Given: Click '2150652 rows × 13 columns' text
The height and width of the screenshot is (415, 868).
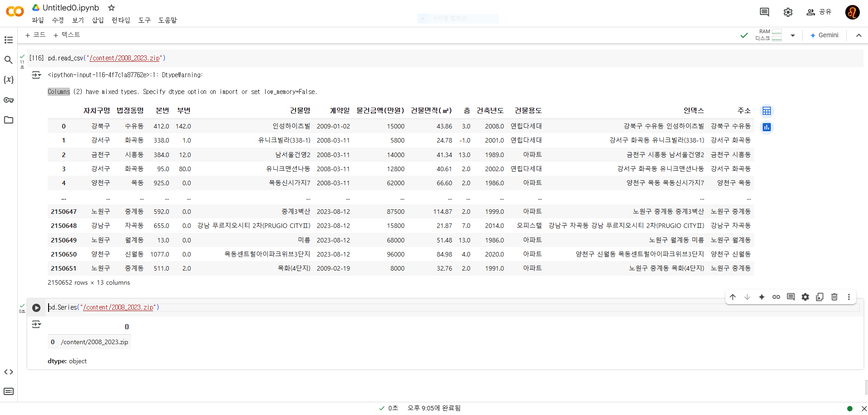Looking at the screenshot, I should click(89, 282).
